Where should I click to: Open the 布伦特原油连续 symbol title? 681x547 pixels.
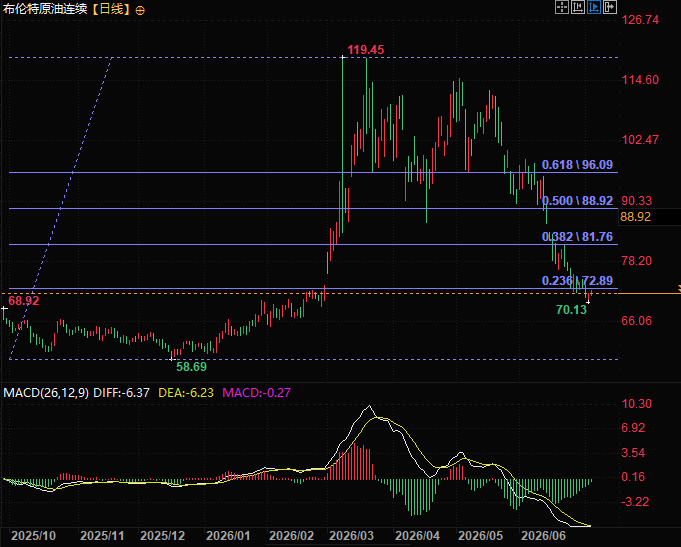click(x=45, y=9)
